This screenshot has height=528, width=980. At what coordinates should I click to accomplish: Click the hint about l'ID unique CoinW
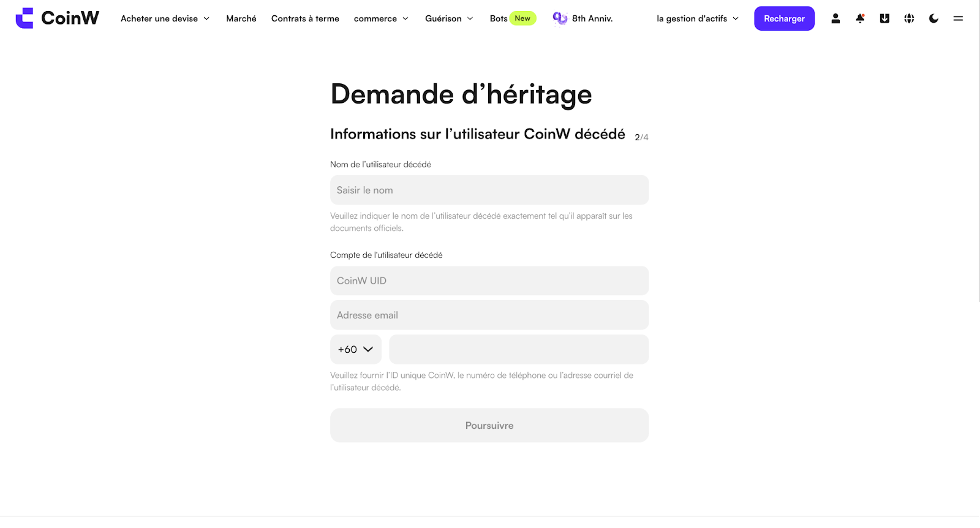(x=482, y=381)
